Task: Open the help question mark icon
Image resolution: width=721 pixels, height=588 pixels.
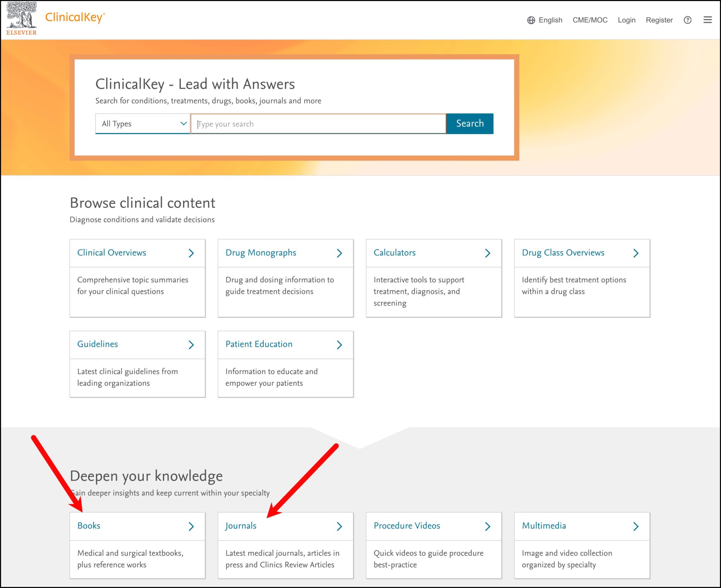Action: pos(688,20)
